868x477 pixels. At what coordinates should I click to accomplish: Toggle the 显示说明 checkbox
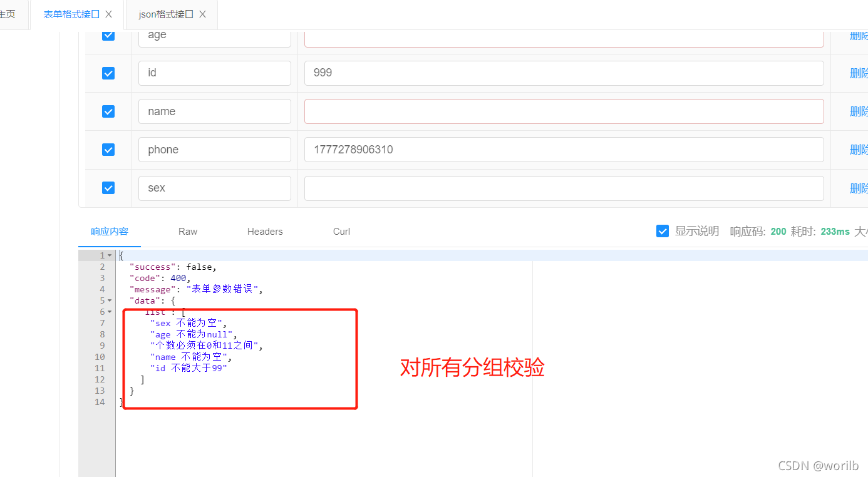[x=663, y=231]
